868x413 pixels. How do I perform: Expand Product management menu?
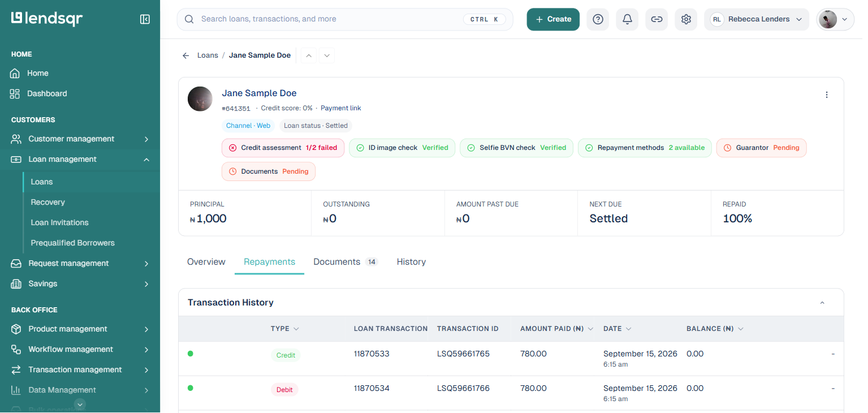pos(80,329)
